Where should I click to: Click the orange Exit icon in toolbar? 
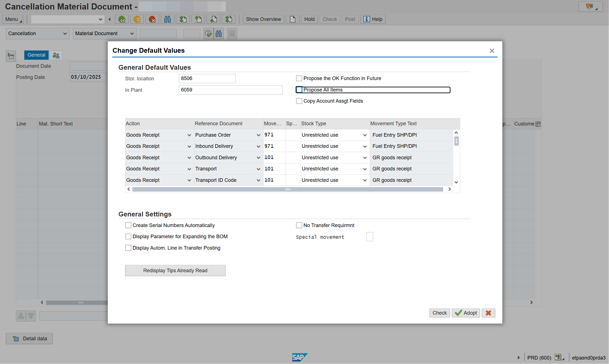[x=137, y=19]
